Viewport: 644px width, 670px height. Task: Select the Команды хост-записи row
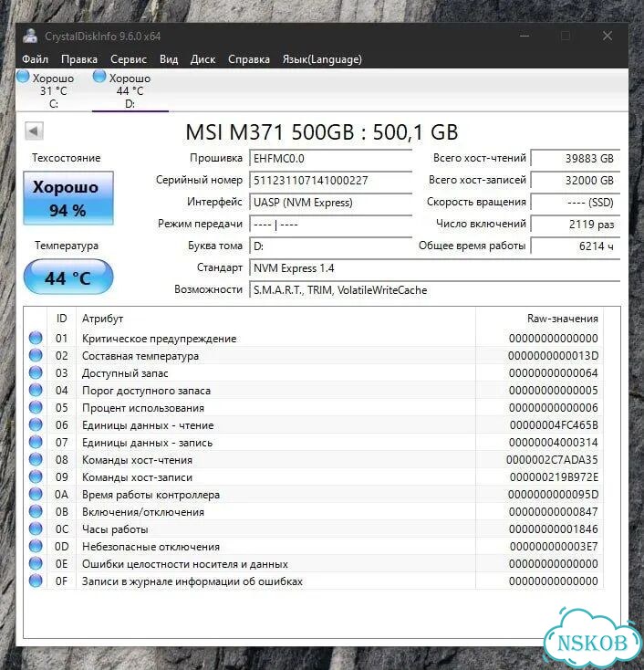click(314, 477)
